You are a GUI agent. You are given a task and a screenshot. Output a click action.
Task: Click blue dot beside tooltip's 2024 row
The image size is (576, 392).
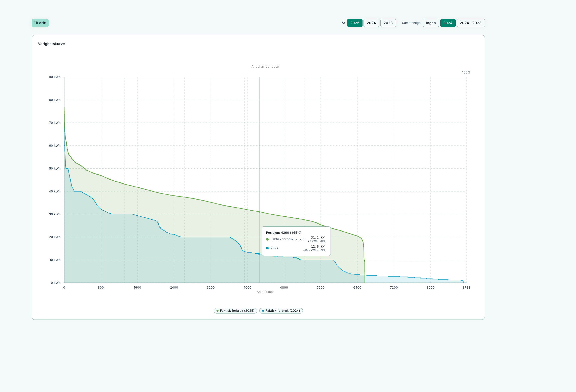(267, 248)
